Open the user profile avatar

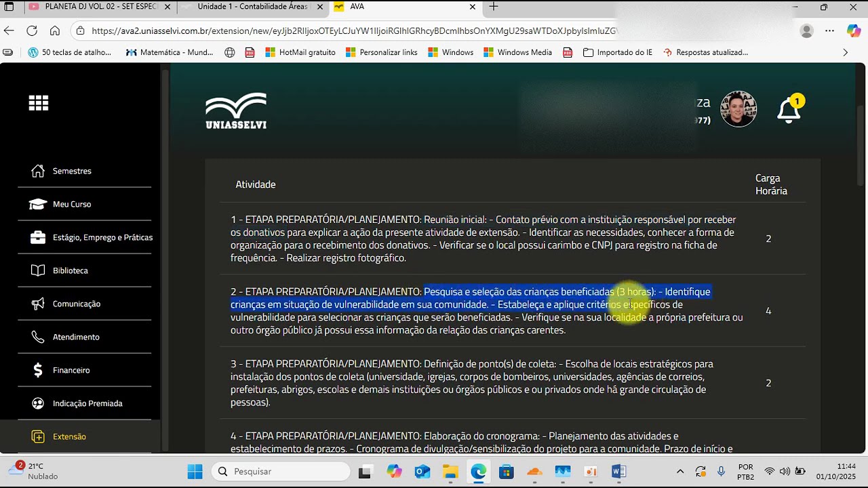[738, 109]
